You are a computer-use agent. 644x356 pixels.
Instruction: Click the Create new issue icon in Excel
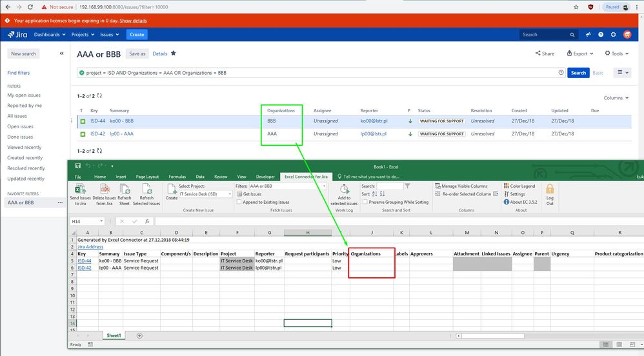(172, 189)
